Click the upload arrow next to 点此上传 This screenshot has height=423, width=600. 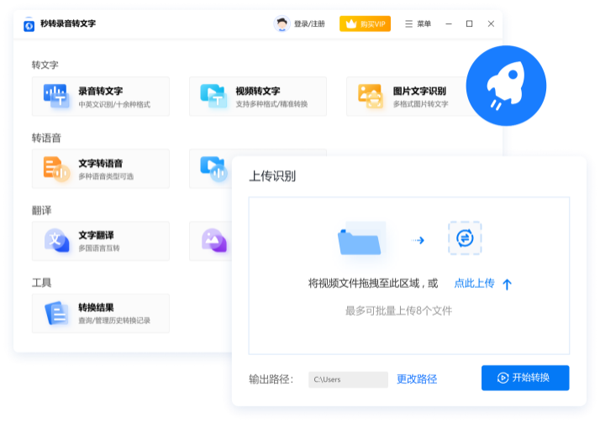click(x=507, y=284)
